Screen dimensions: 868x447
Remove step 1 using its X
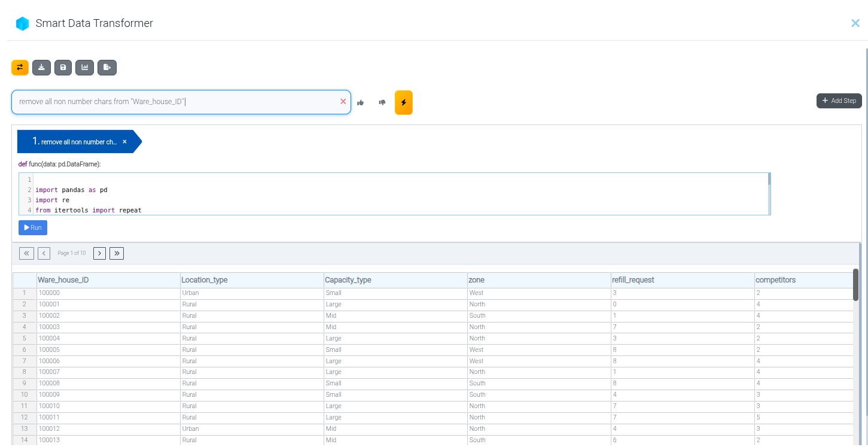coord(124,142)
